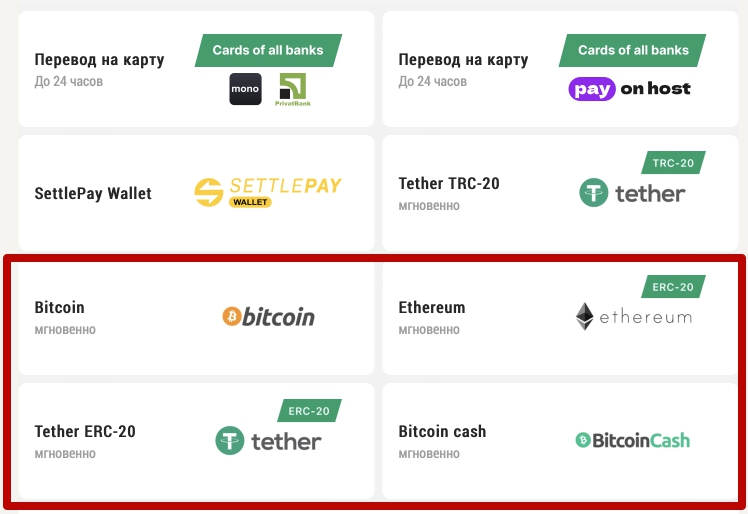This screenshot has height=514, width=748.
Task: Select the Tether TRC-20 label
Action: [449, 184]
